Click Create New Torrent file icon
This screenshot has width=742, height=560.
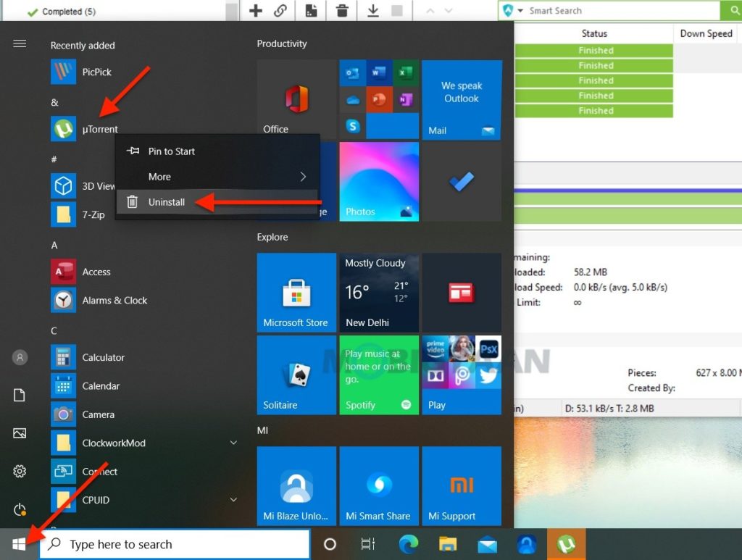[312, 10]
